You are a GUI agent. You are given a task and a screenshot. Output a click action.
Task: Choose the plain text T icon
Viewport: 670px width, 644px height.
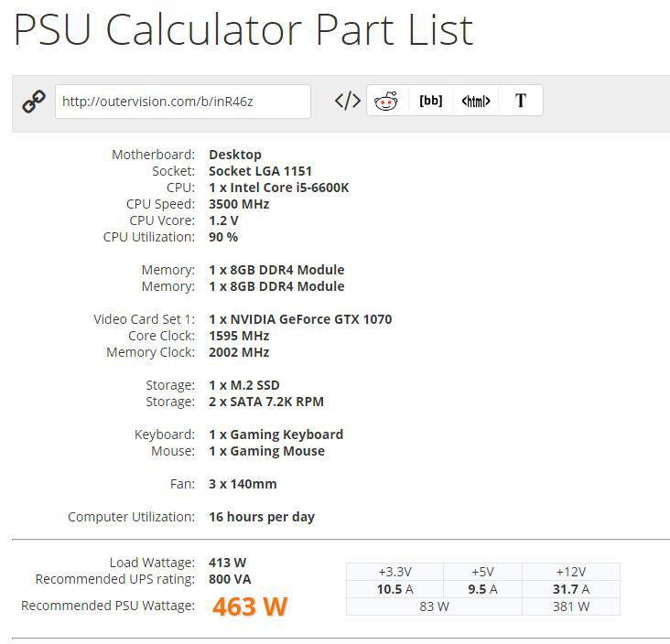pyautogui.click(x=521, y=101)
